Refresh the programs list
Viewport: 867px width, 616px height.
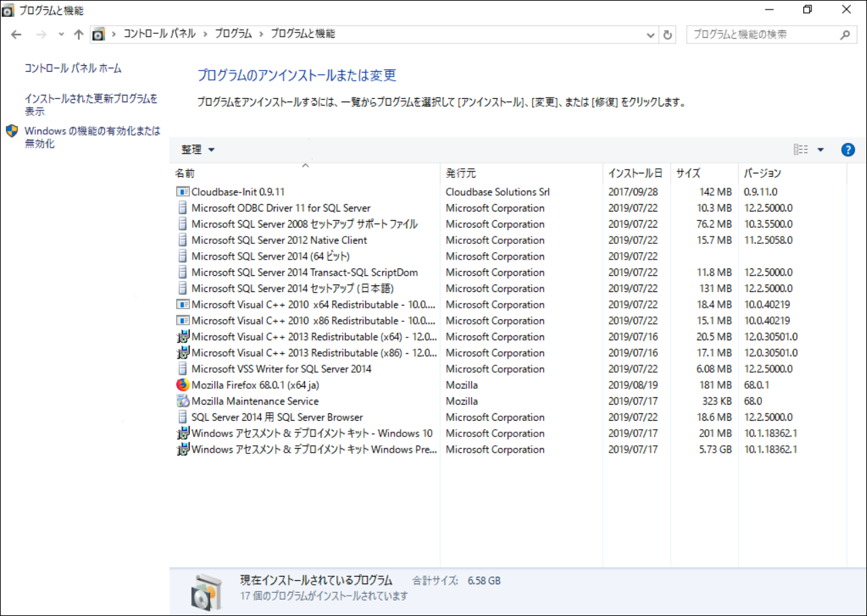pos(668,35)
